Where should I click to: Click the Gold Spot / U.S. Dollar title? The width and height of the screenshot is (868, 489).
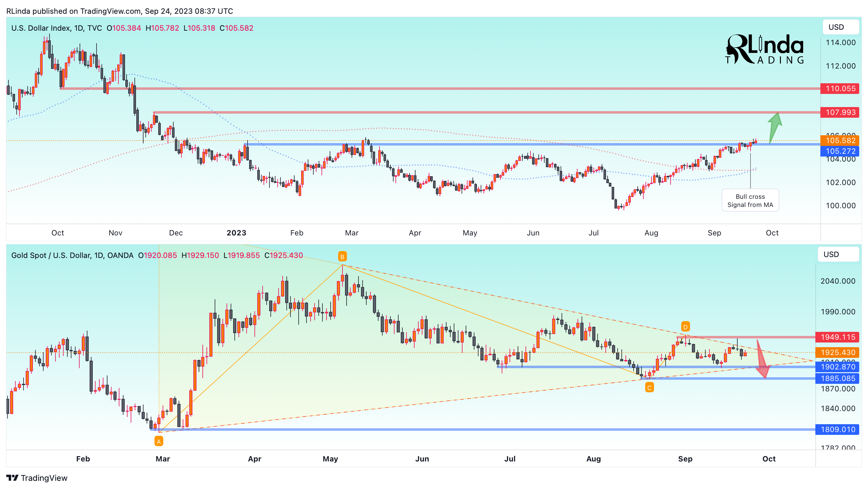click(72, 255)
